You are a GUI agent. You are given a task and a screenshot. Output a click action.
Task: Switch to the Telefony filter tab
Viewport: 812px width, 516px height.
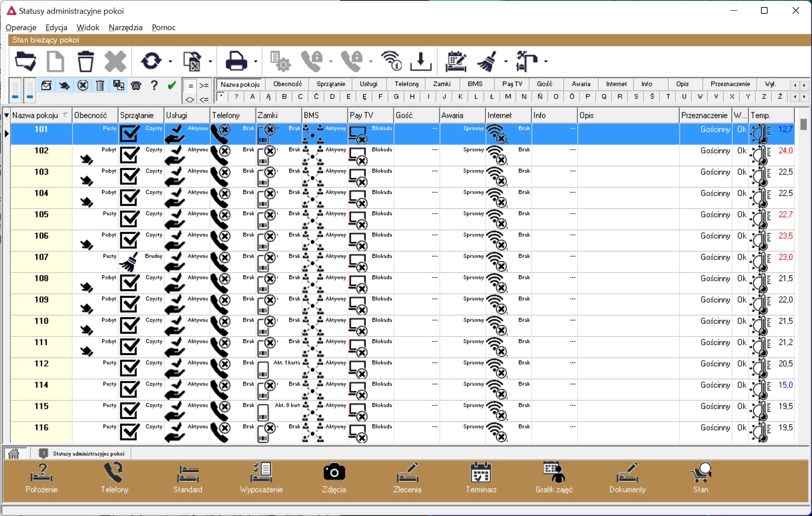click(406, 84)
